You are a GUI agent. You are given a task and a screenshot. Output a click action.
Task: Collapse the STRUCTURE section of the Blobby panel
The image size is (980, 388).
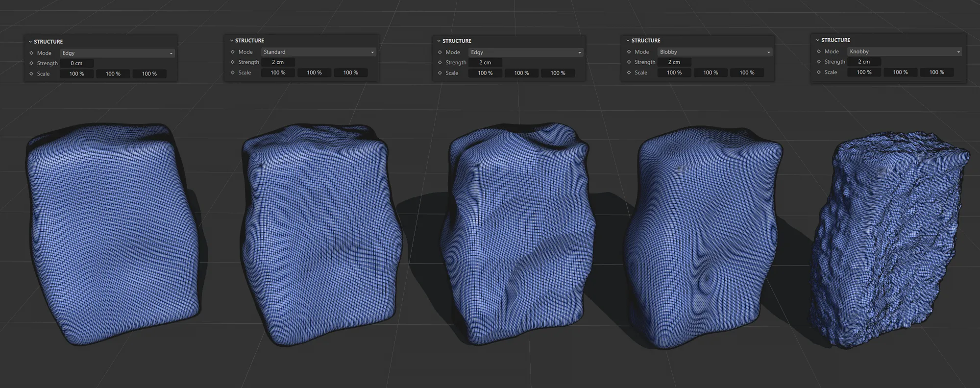point(628,41)
